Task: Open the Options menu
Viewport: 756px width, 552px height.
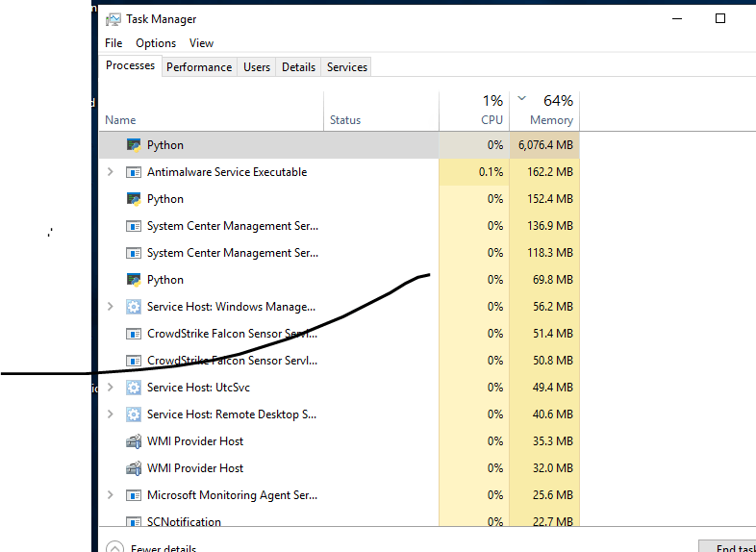Action: (156, 43)
